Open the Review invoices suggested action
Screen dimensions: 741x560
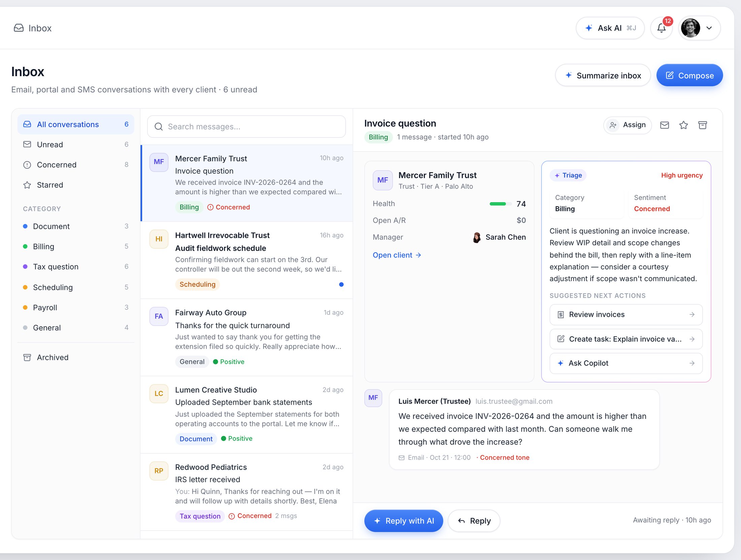click(x=626, y=315)
